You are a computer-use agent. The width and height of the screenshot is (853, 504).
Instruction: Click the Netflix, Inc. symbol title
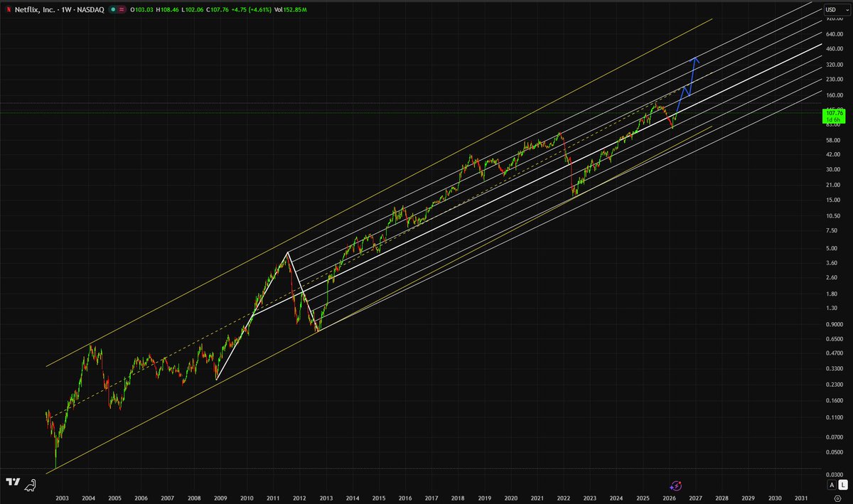point(36,9)
